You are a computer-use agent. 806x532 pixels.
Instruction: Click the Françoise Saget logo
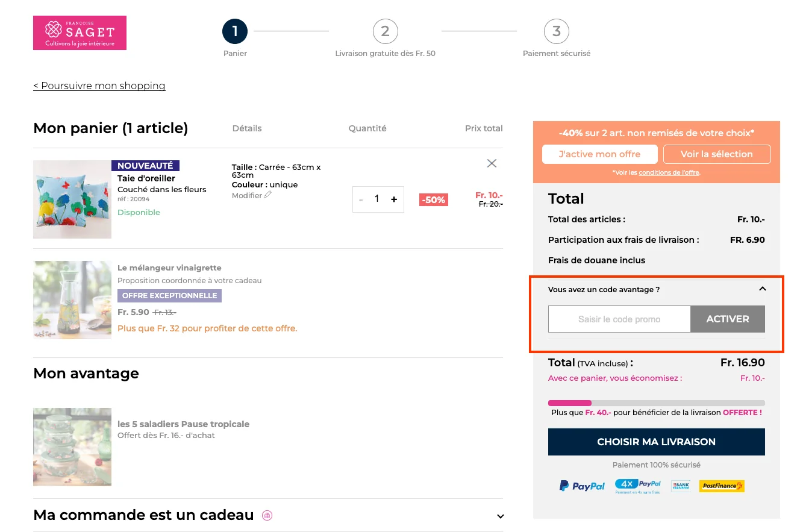(x=80, y=33)
